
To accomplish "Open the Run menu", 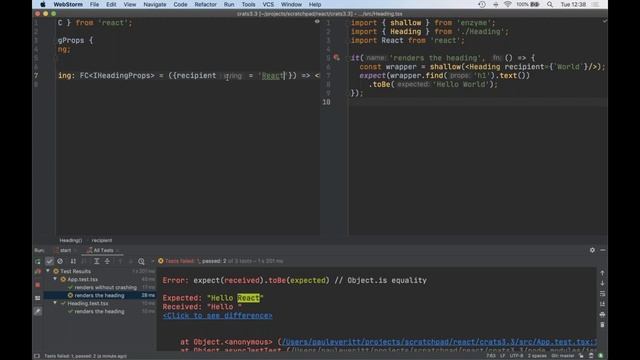I will tap(229, 4).
